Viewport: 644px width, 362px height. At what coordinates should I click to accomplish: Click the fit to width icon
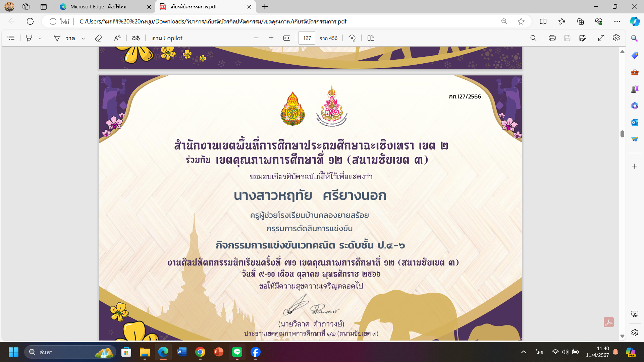click(287, 38)
